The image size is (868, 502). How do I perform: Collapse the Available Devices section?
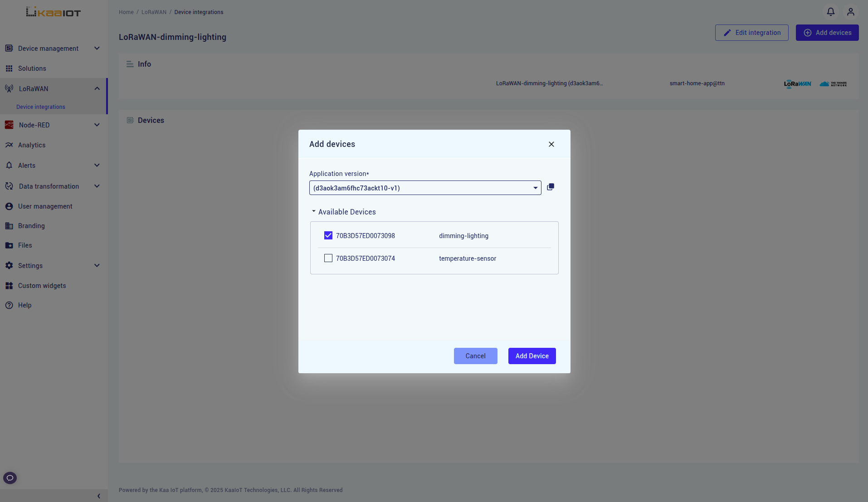click(x=313, y=211)
